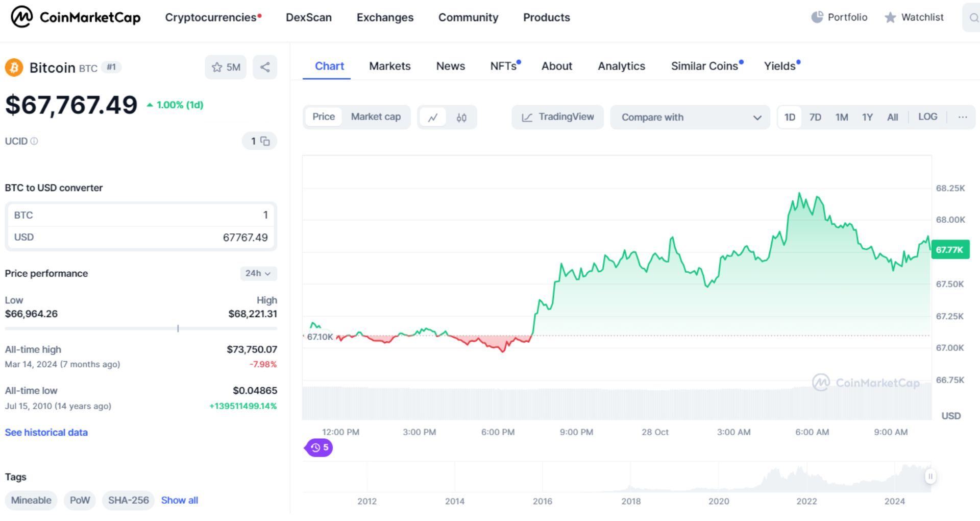Screen dimensions: 980x521
Task: Switch price scale to LOG
Action: [x=928, y=116]
